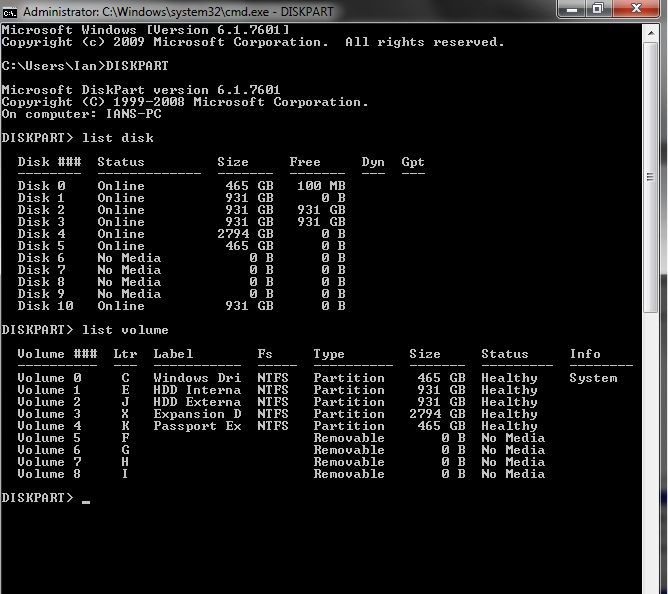Click the 'No Media' status of Disk 6
Viewport: 668px width, 594px height.
(130, 258)
